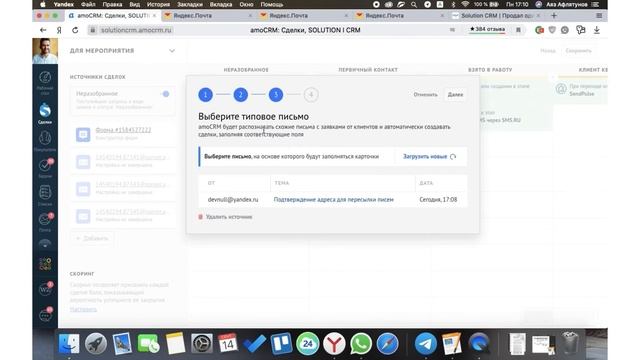Viewport: 640px width, 360px height.
Task: Open the Окно menu
Action: click(246, 4)
